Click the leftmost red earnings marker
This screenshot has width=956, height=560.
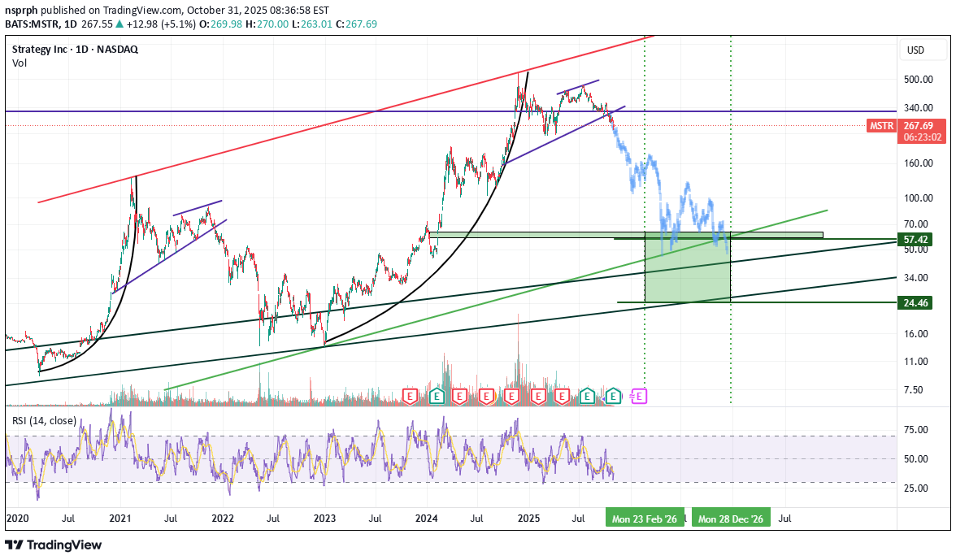tap(411, 396)
